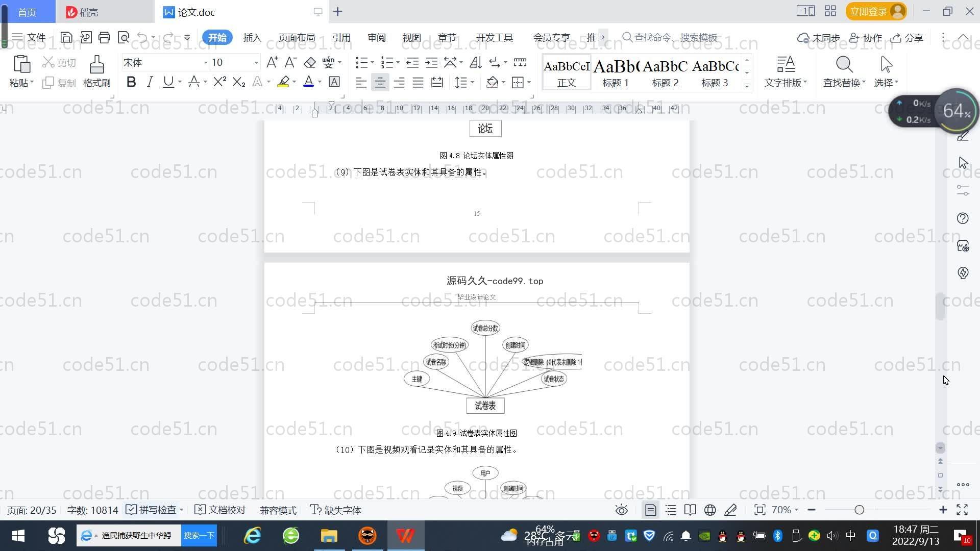The height and width of the screenshot is (551, 980).
Task: Expand highlight color options arrow
Action: pyautogui.click(x=294, y=82)
